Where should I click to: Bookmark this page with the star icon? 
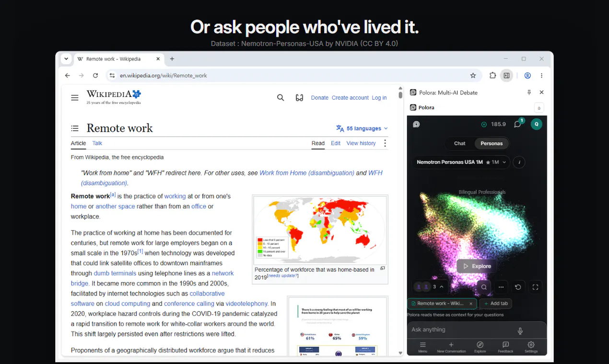473,76
